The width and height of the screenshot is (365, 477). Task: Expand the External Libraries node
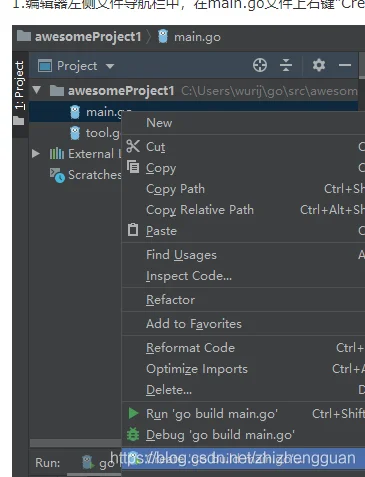pyautogui.click(x=36, y=154)
